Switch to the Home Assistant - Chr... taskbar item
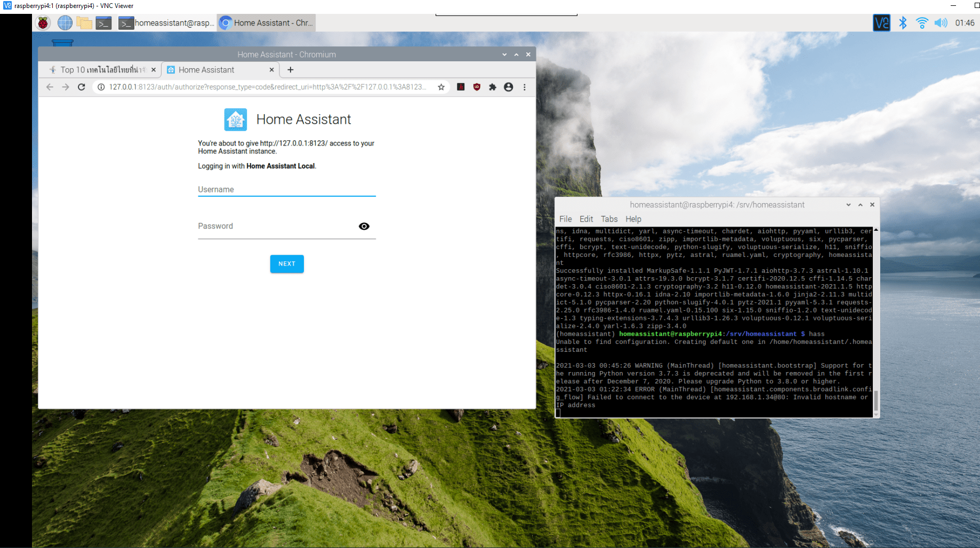This screenshot has height=548, width=980. [267, 23]
